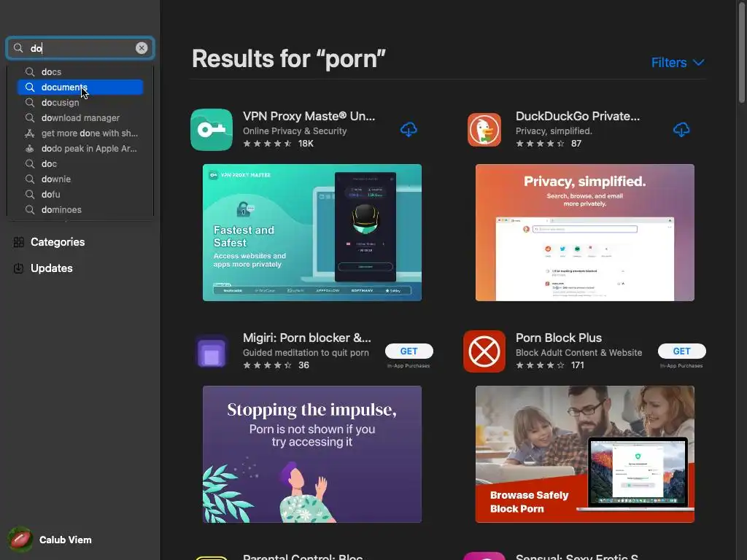The image size is (747, 560).
Task: Select the 'doc' search suggestion
Action: click(x=80, y=164)
